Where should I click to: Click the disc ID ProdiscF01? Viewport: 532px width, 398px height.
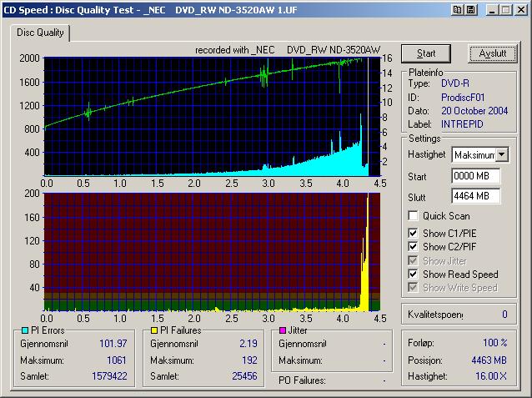point(463,98)
